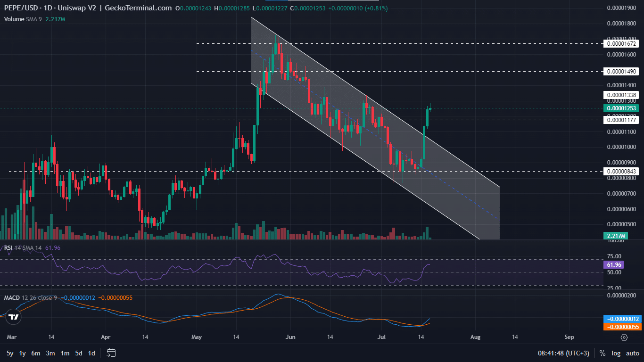Set time range to 1m
Image resolution: width=644 pixels, height=362 pixels.
65,353
